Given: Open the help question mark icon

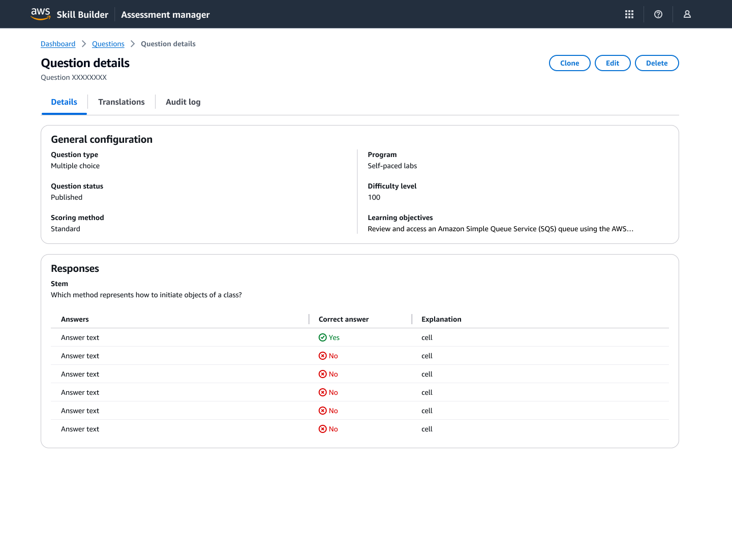Looking at the screenshot, I should pos(658,14).
